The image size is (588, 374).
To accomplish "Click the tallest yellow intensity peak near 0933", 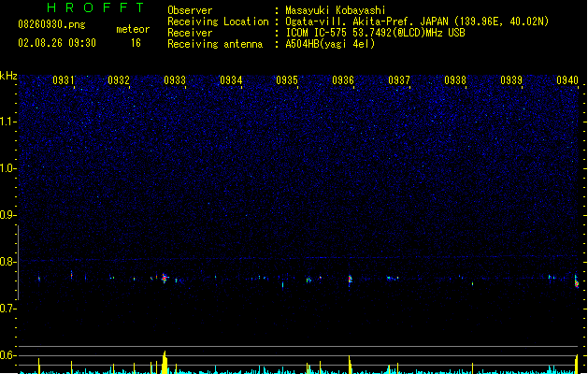I will click(165, 362).
